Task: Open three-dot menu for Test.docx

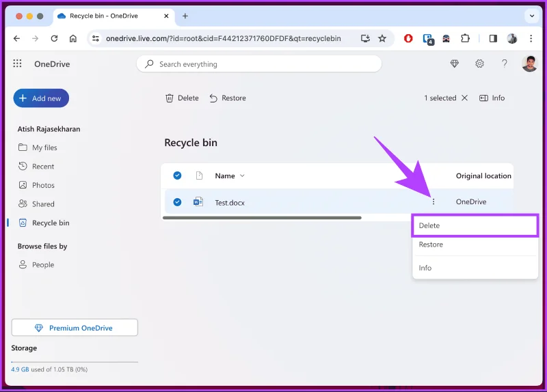Action: [x=433, y=201]
